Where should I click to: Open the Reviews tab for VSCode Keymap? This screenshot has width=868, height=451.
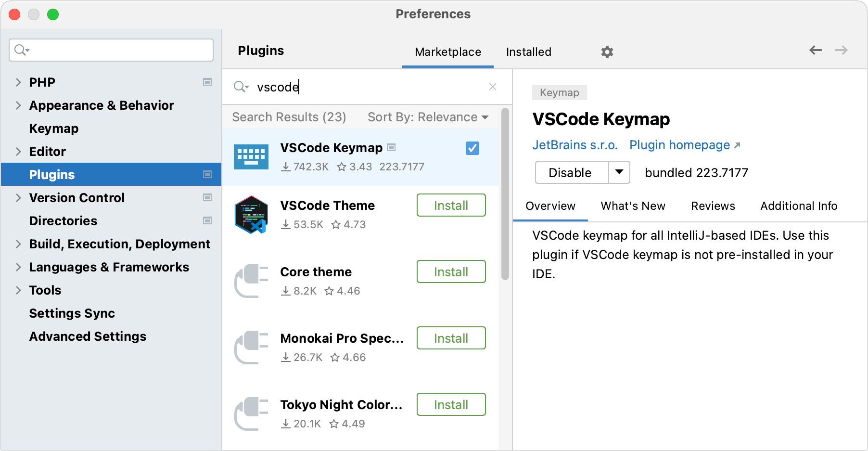pos(713,206)
